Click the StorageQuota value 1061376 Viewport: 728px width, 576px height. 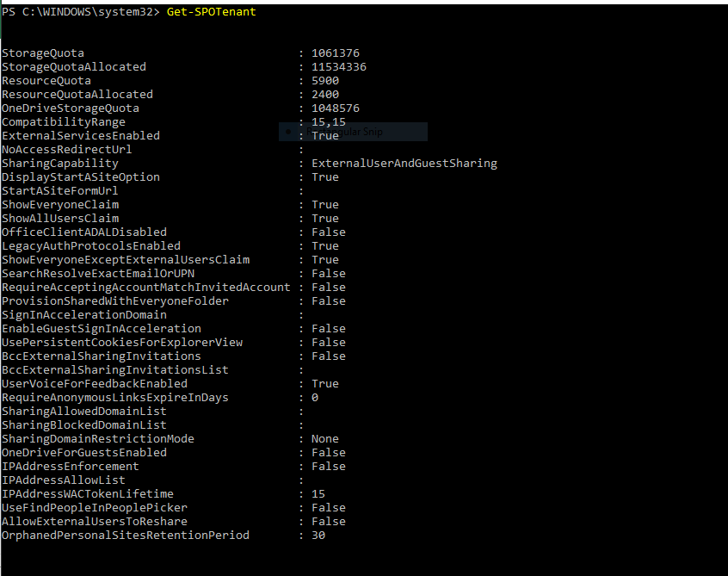tap(335, 53)
